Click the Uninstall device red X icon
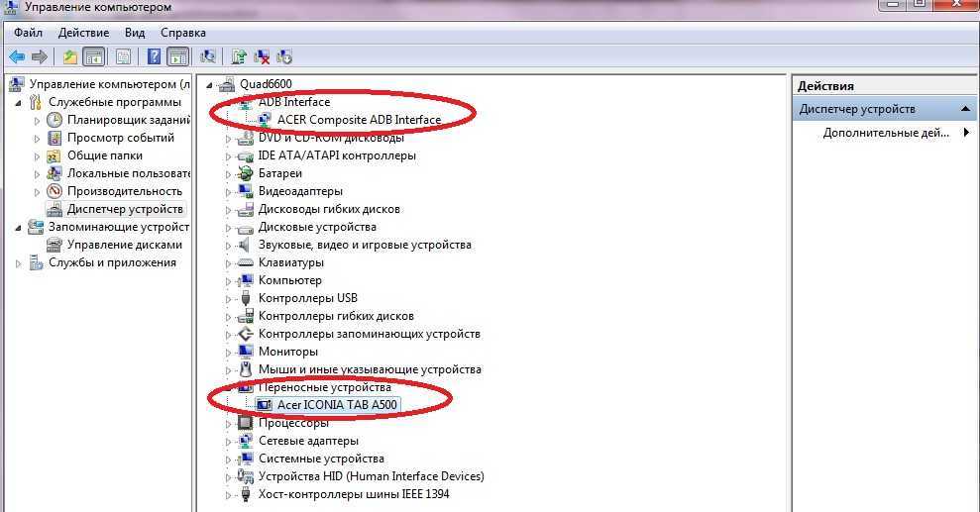Screen dimensions: 980x512 point(262,57)
